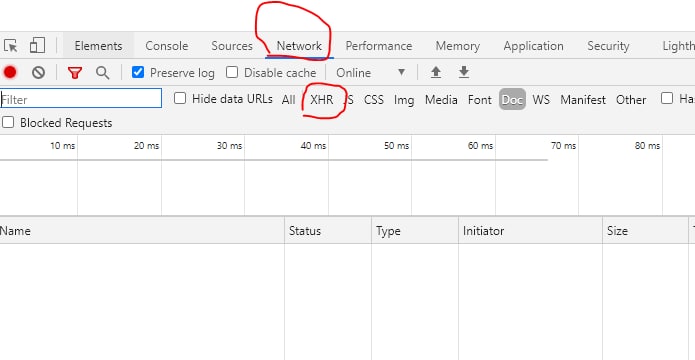Select the 70 ms timeline mark
Viewport: 695px width, 360px height.
563,146
